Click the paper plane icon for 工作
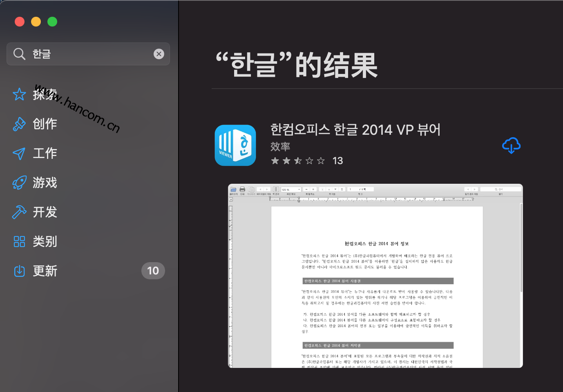 tap(19, 153)
